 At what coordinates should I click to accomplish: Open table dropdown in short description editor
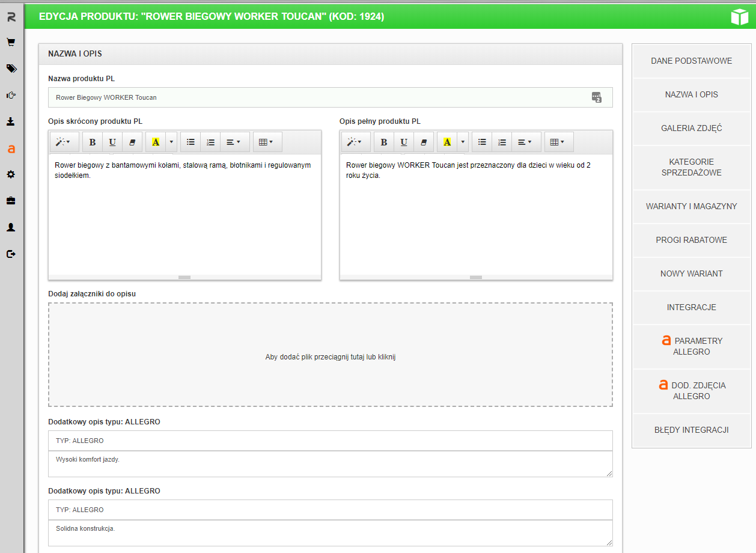coord(266,142)
